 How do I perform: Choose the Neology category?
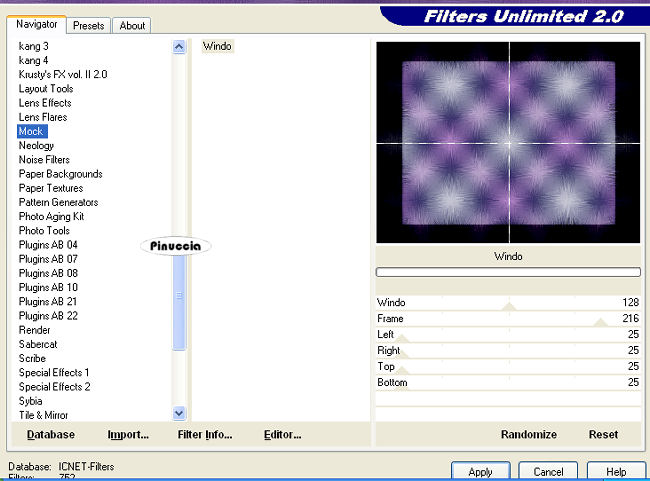[x=36, y=146]
